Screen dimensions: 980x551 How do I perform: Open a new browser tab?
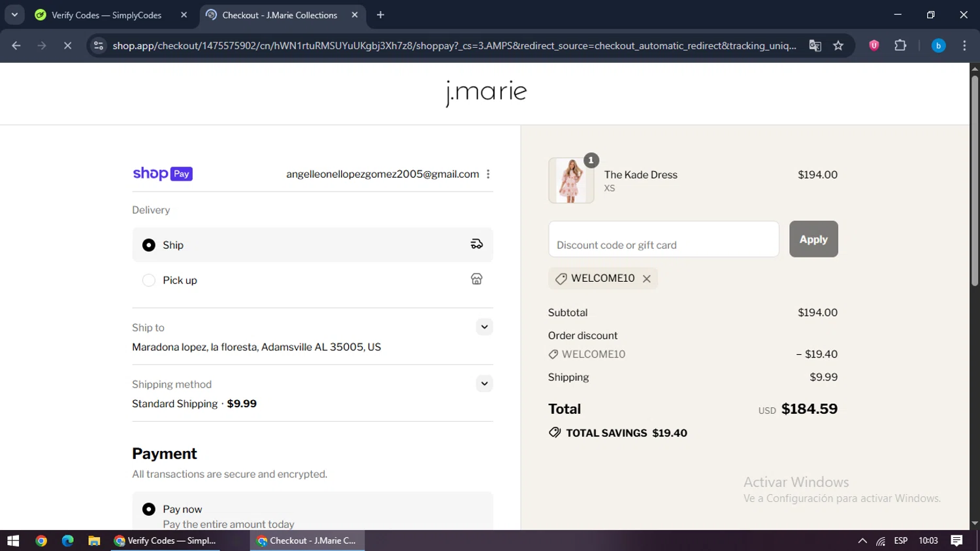tap(381, 15)
